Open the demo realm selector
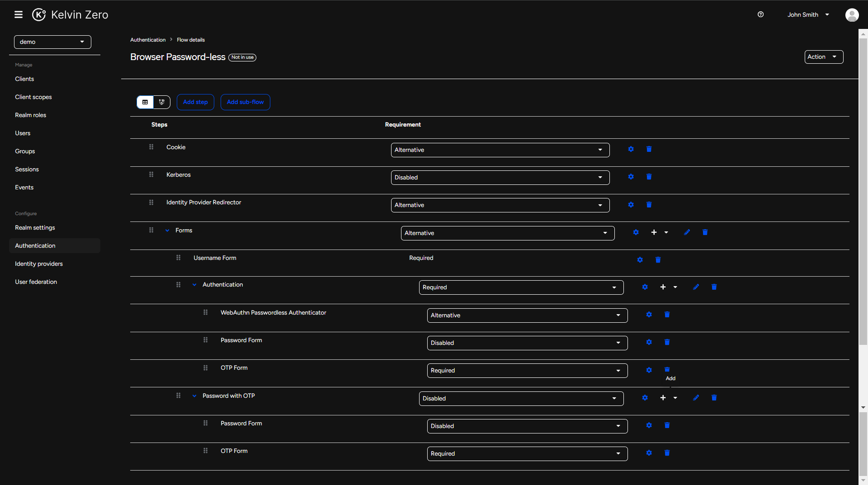This screenshot has height=485, width=868. [x=52, y=42]
